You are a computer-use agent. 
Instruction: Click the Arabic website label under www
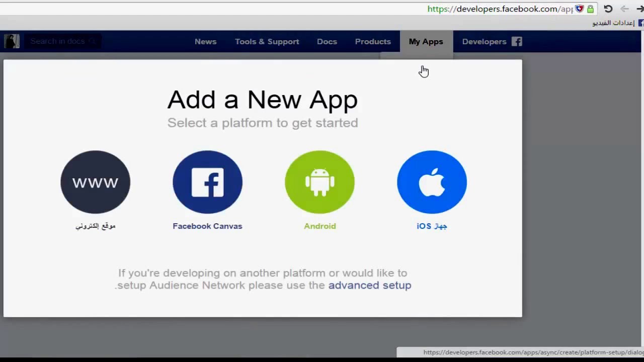pos(96,226)
